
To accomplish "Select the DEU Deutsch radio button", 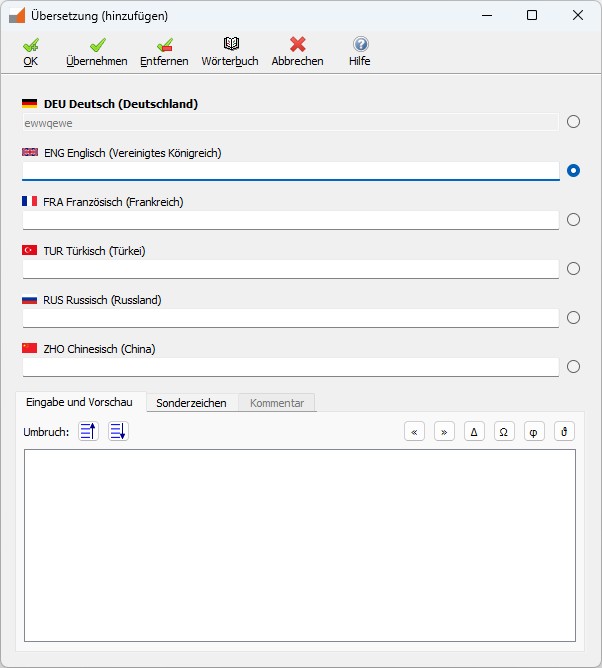I will (573, 122).
